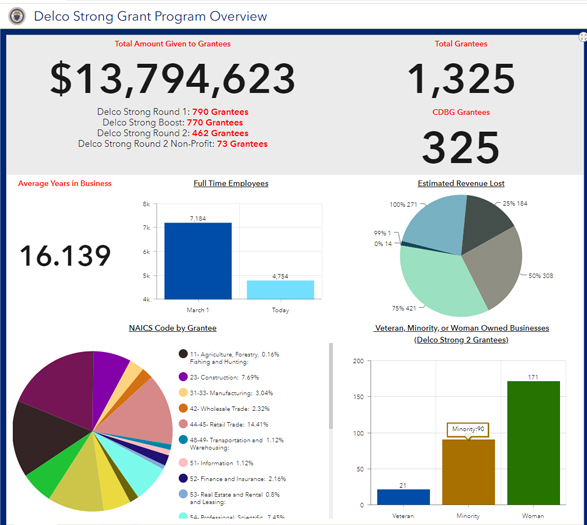
Task: Click the 0% 14 pie label
Action: (x=383, y=243)
